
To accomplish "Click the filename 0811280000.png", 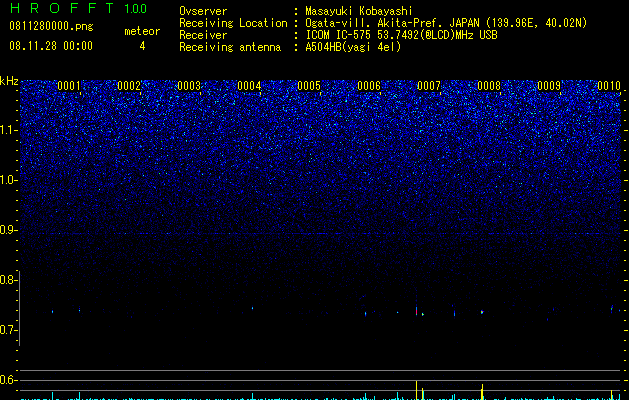I will coord(51,26).
